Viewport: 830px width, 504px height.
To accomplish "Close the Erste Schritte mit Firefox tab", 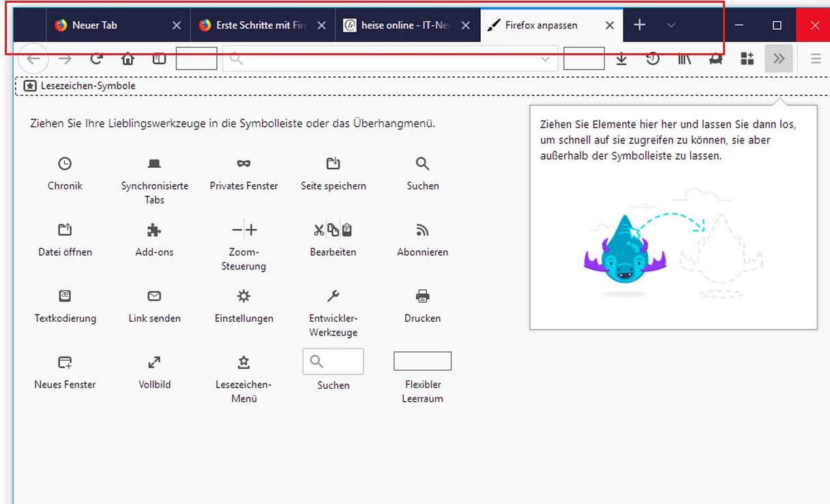I will (321, 25).
